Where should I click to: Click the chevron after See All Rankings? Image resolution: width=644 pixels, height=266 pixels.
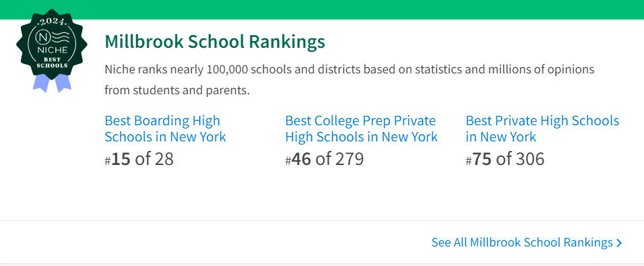pos(619,243)
